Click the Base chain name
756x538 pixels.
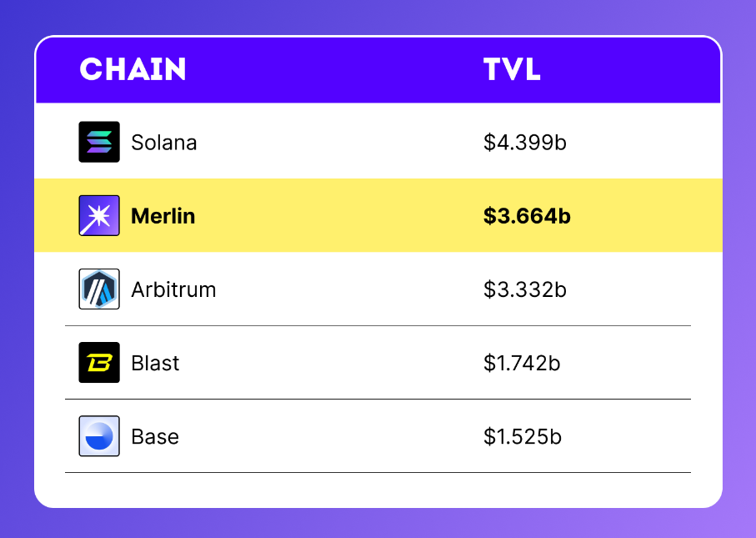155,436
